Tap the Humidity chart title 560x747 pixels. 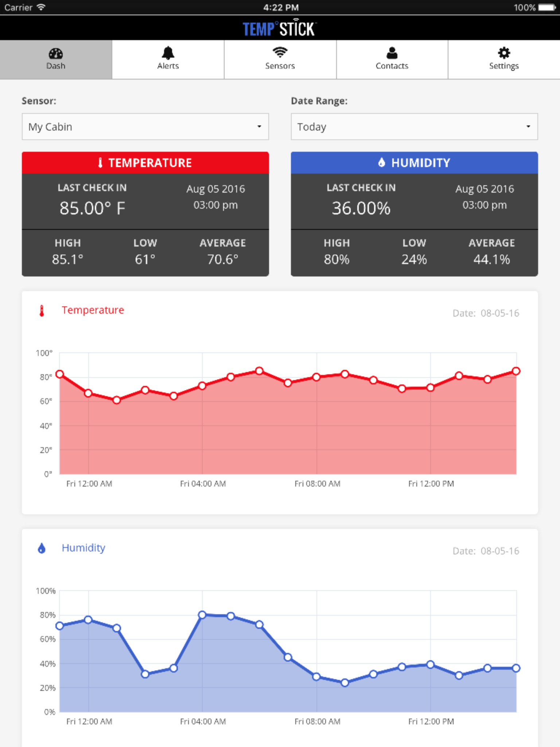coord(83,548)
